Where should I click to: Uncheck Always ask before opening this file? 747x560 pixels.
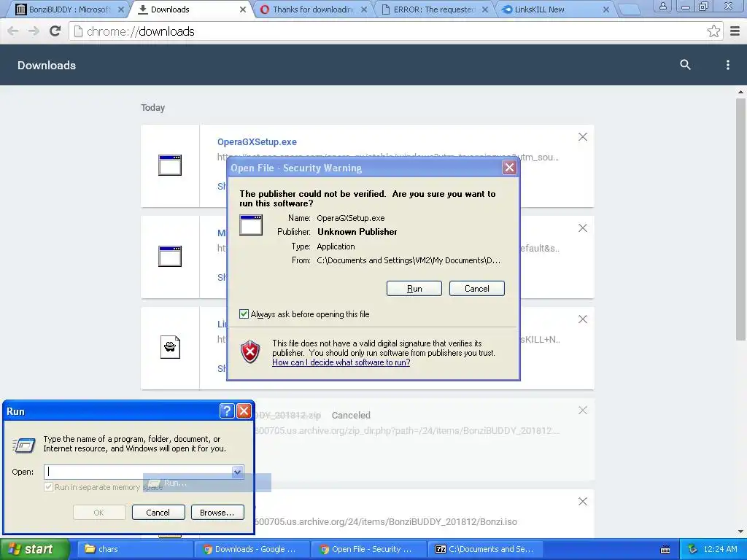coord(244,314)
